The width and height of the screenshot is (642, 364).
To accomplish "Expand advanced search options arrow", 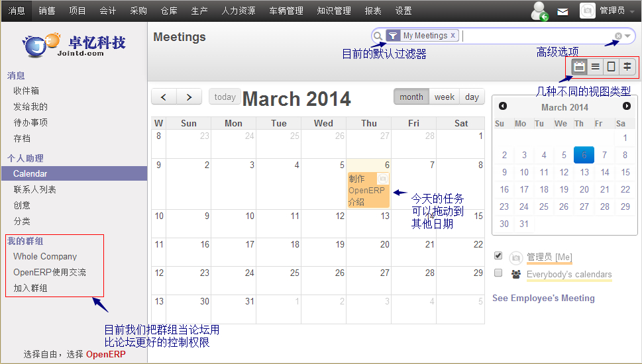I will [x=628, y=36].
